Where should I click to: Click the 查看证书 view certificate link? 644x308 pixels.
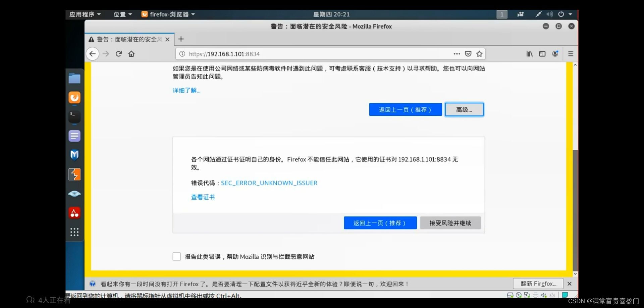[203, 197]
